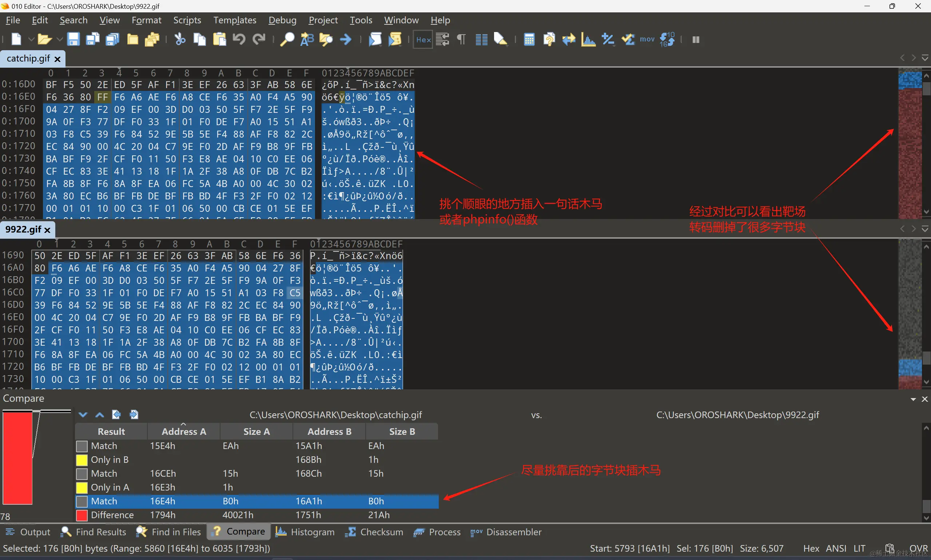Open the New file type dropdown arrow
Image resolution: width=931 pixels, height=560 pixels.
pyautogui.click(x=31, y=39)
